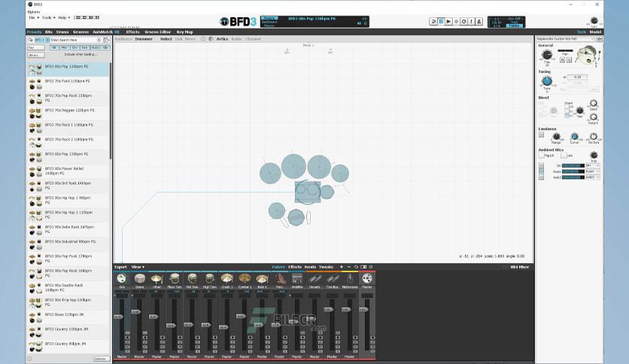Toggle the Amb3 ambient mic checkbox
The height and width of the screenshot is (364, 629).
541,177
